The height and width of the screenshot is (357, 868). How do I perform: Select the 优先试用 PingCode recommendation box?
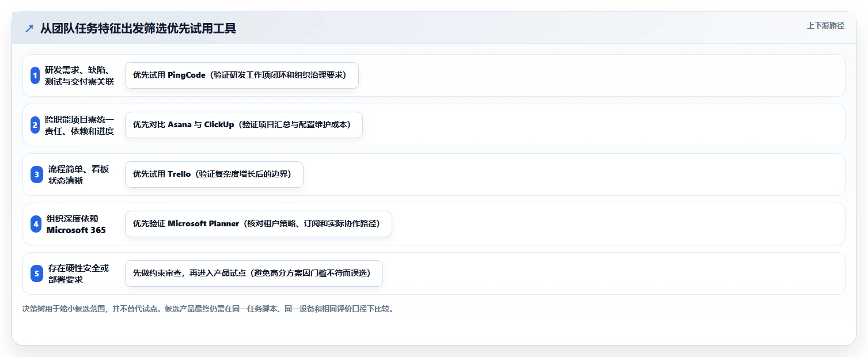(x=242, y=75)
